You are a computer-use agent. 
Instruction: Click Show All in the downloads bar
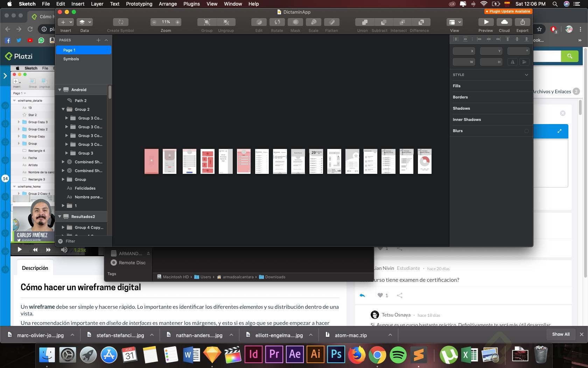click(x=561, y=334)
